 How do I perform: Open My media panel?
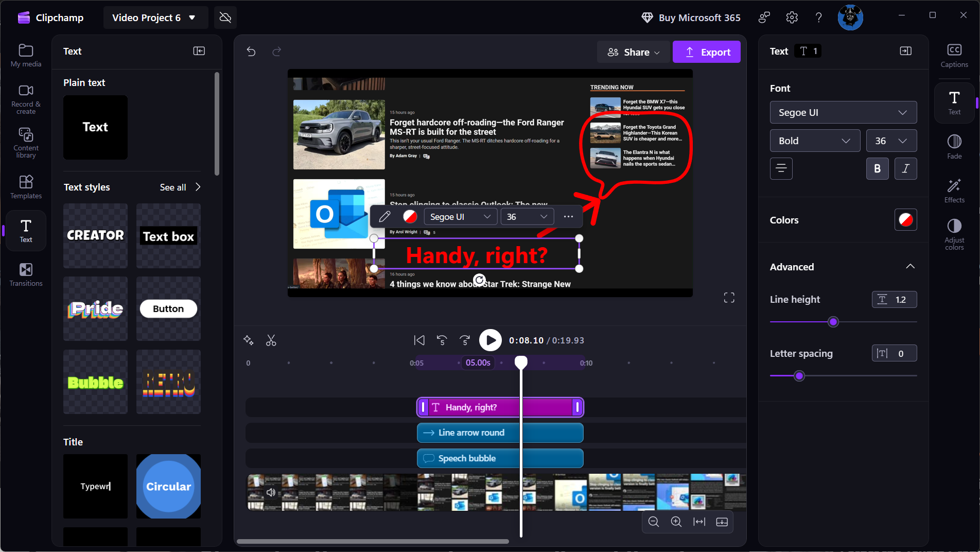[26, 56]
